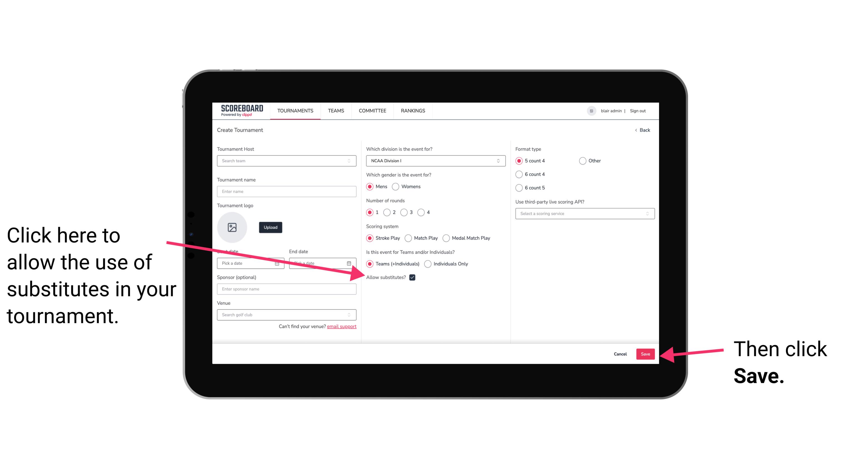Click the Venue search icon
868x467 pixels.
(x=351, y=315)
